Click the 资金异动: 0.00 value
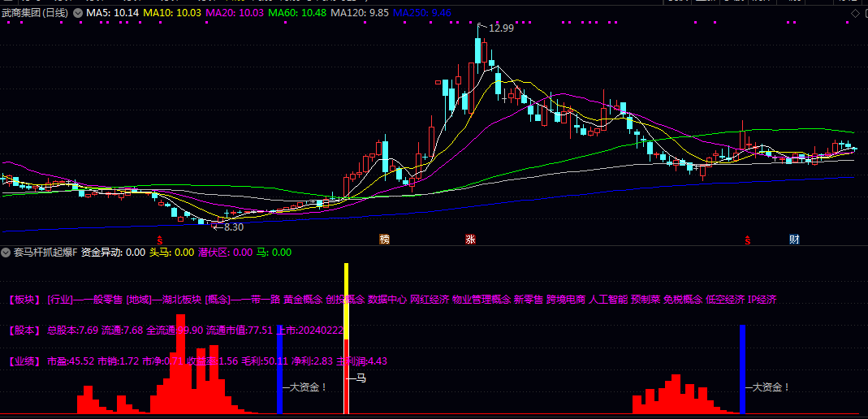The image size is (868, 419). (x=114, y=253)
